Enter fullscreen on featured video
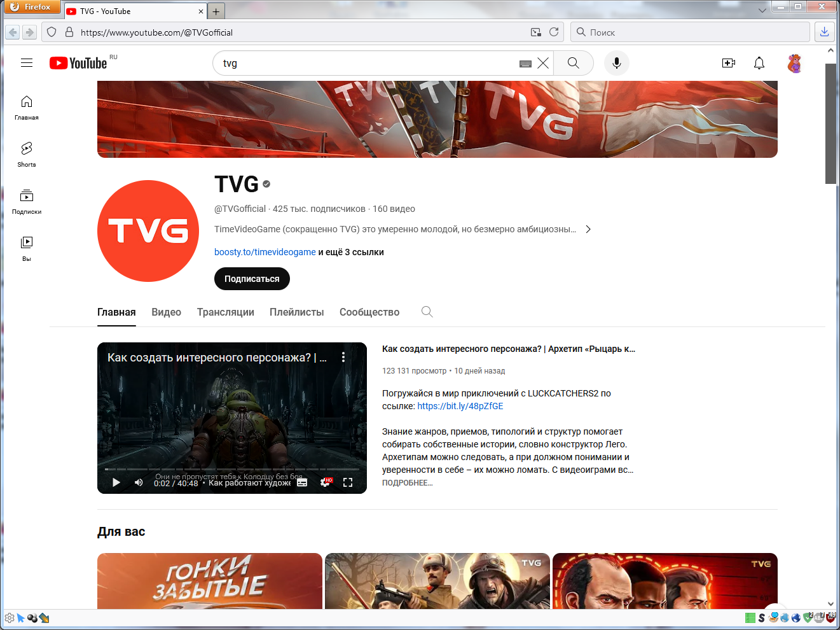 348,482
